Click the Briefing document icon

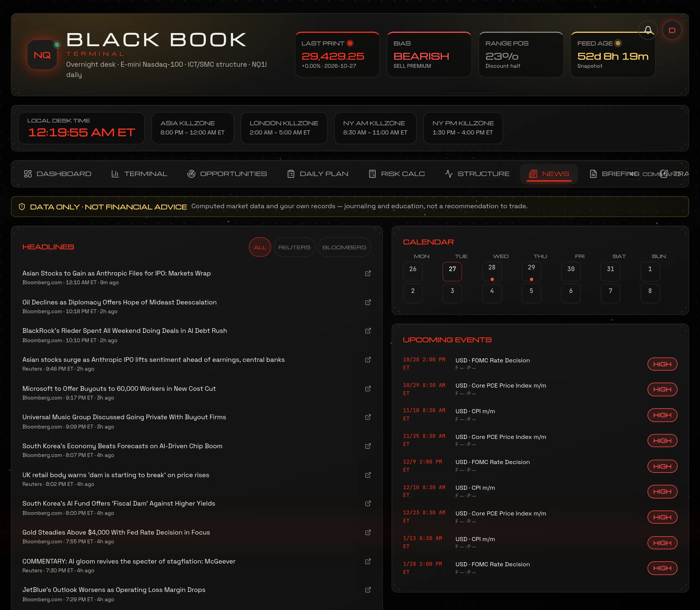click(x=593, y=174)
